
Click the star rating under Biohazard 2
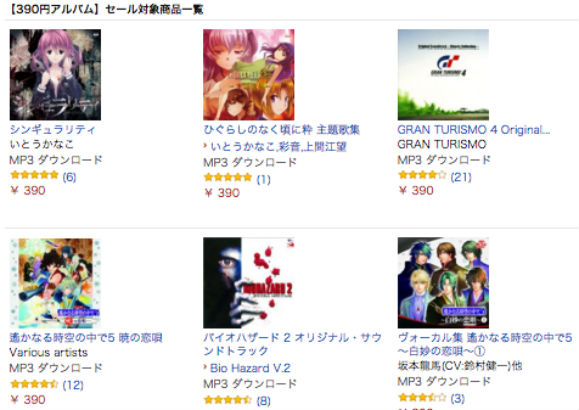pyautogui.click(x=228, y=399)
